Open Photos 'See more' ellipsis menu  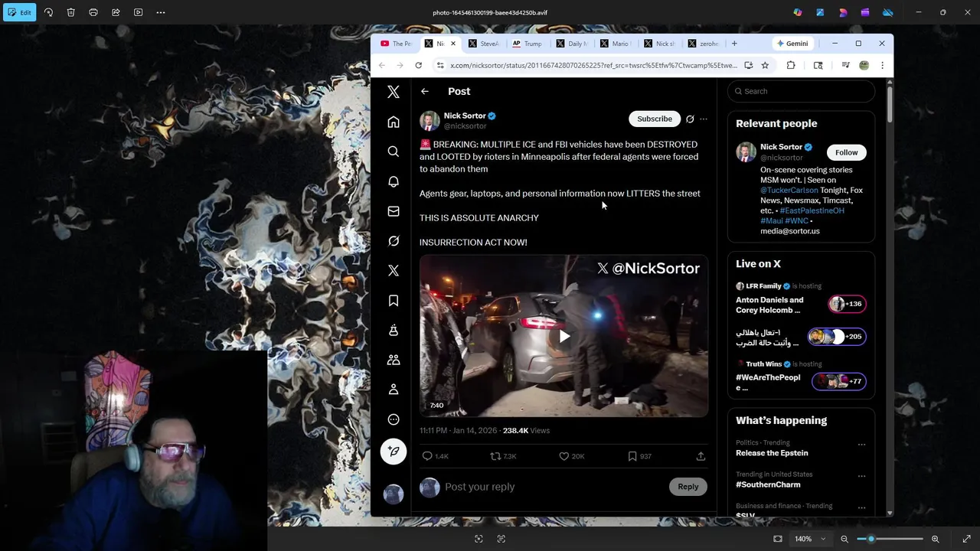tap(161, 12)
